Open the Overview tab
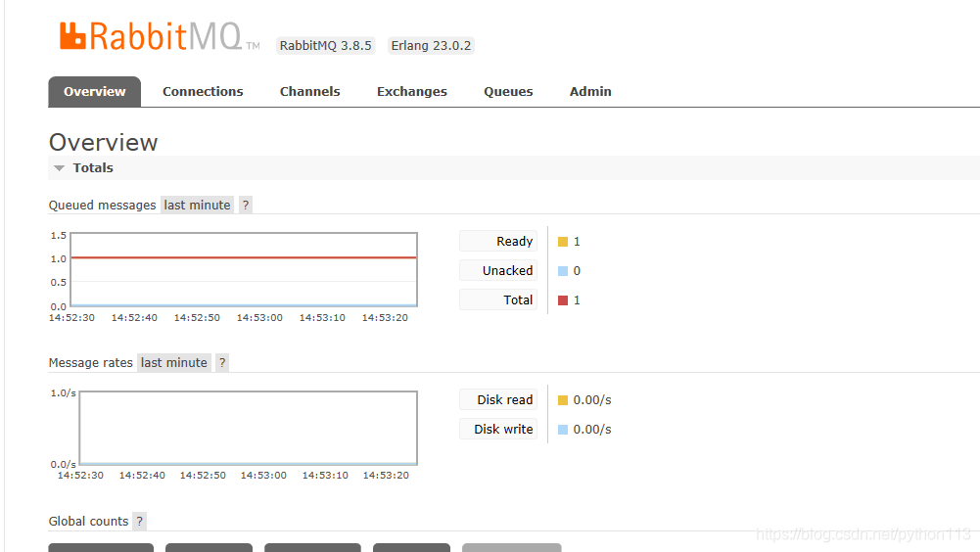This screenshot has width=980, height=552. 94,91
